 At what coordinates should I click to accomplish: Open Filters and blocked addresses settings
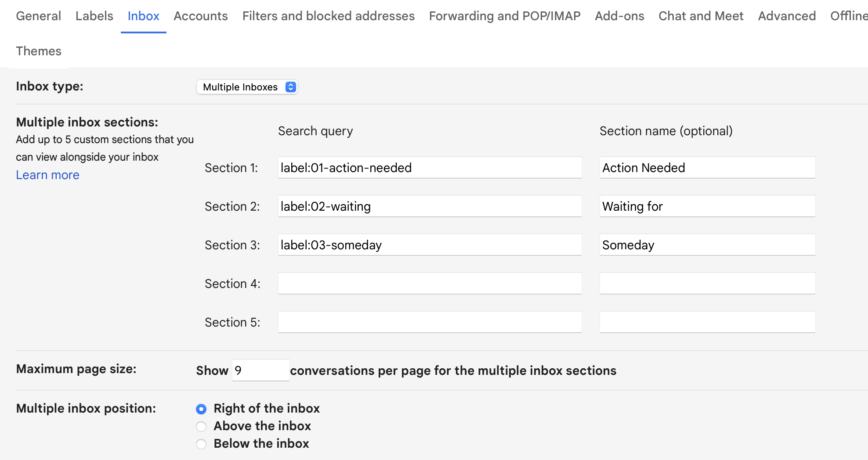[328, 16]
